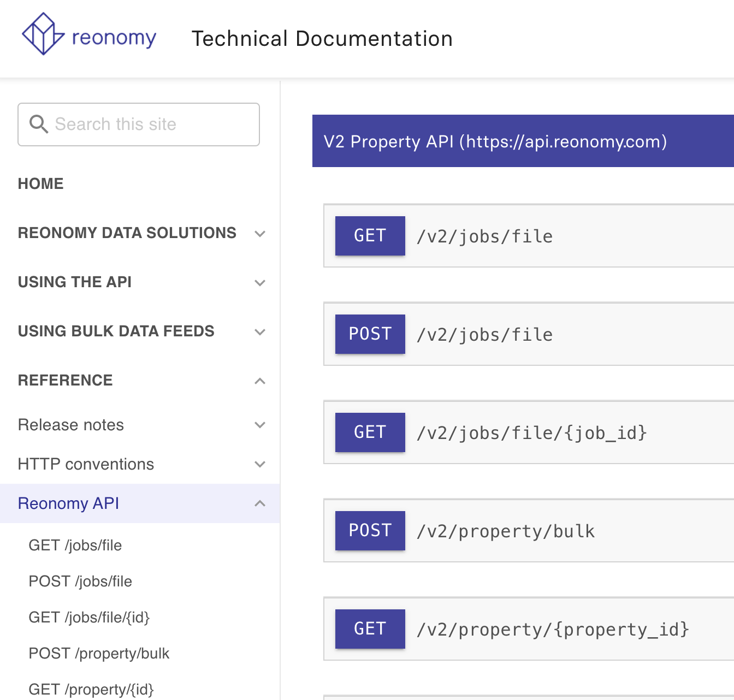The image size is (734, 700).
Task: Click the GET badge for /v2/jobs/file/{job_id}
Action: point(370,432)
